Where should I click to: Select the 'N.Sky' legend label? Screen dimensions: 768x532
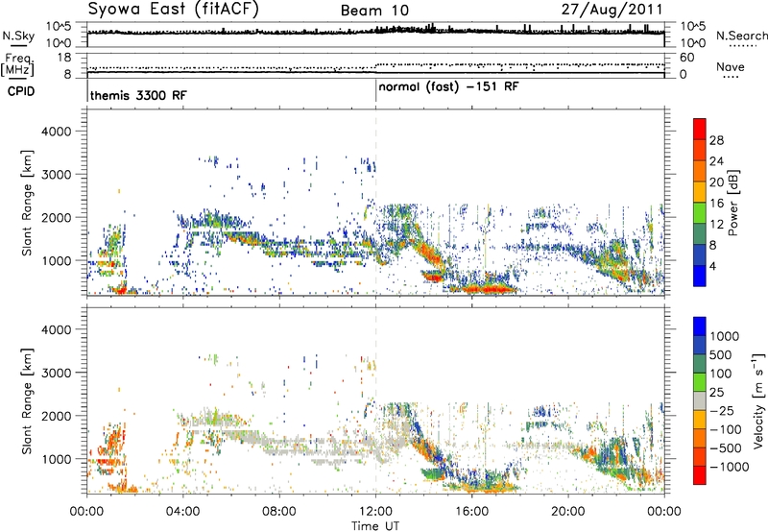point(18,36)
